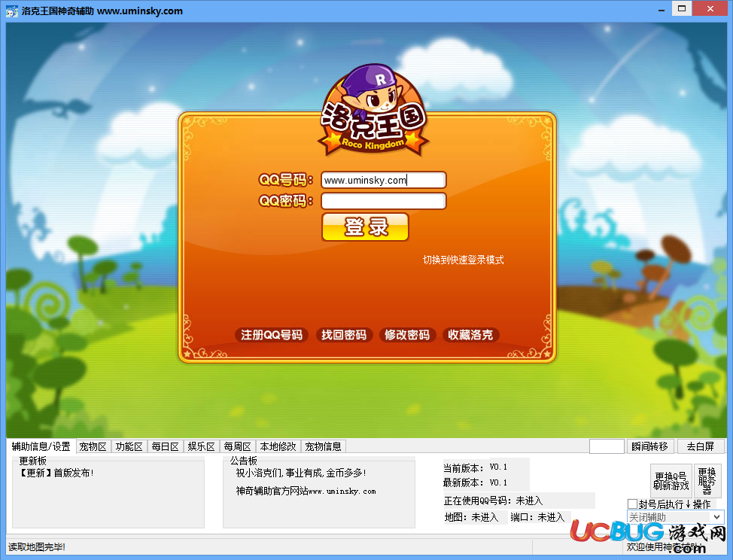Click the 当前版本: V0.1 label
The image size is (733, 560).
(x=475, y=467)
